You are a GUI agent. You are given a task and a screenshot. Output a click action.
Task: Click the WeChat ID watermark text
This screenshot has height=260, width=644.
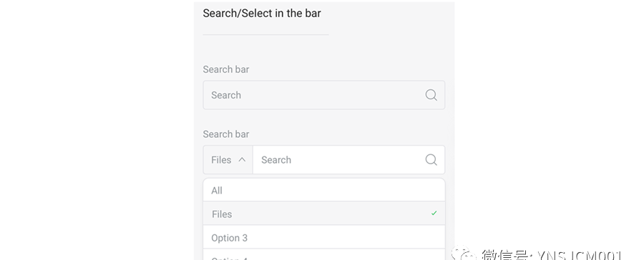[552, 255]
